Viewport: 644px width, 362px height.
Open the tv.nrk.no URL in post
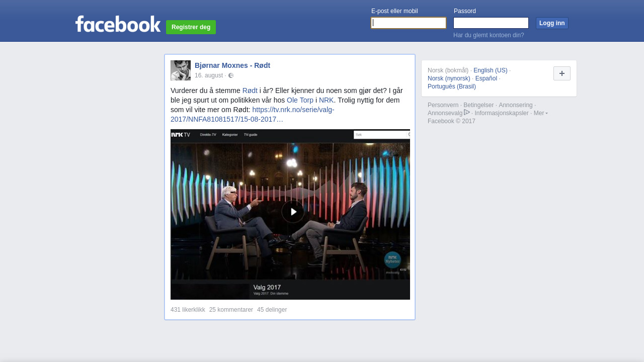click(x=253, y=115)
